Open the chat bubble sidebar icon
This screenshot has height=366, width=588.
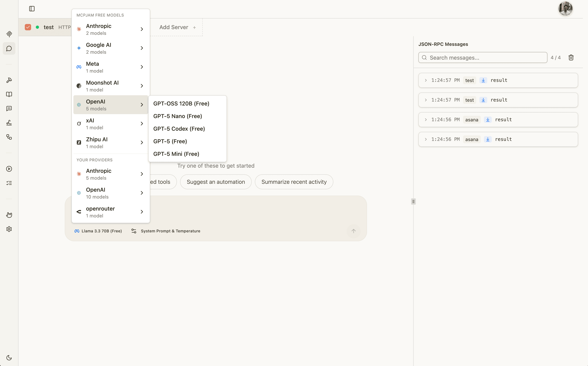pyautogui.click(x=9, y=48)
